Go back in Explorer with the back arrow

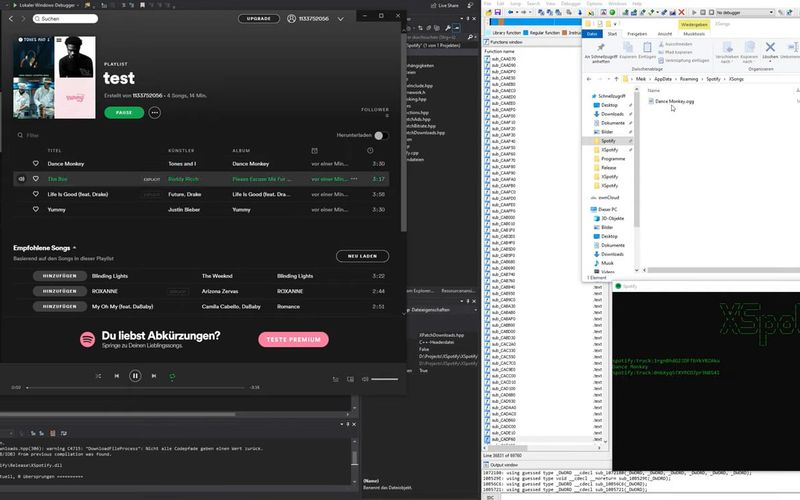pyautogui.click(x=589, y=79)
